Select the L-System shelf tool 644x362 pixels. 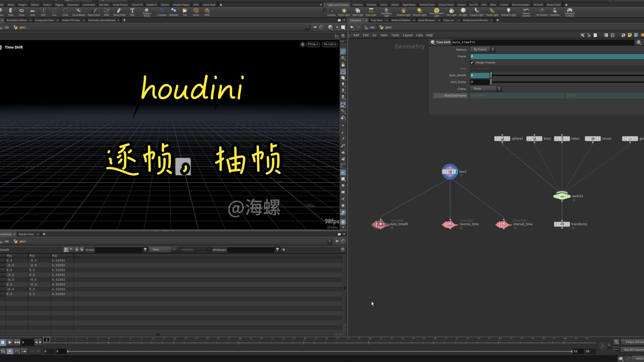[x=162, y=12]
